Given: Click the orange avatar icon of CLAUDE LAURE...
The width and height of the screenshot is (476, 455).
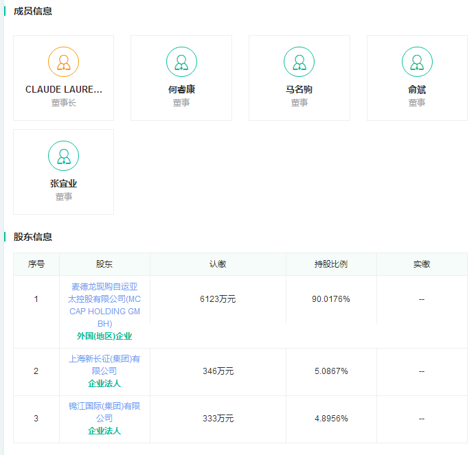Looking at the screenshot, I should point(63,62).
